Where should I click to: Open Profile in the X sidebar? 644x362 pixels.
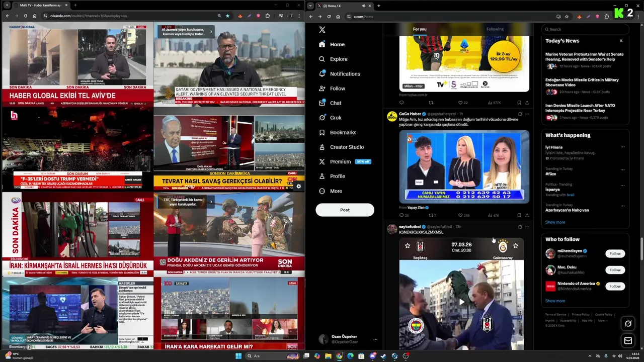pyautogui.click(x=332, y=176)
